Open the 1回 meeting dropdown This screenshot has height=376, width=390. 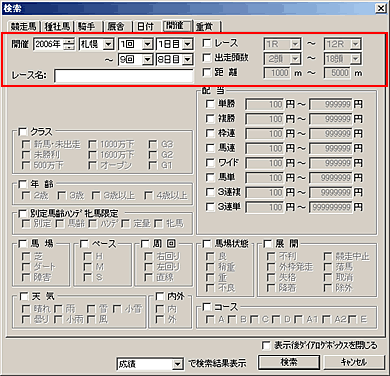[147, 44]
